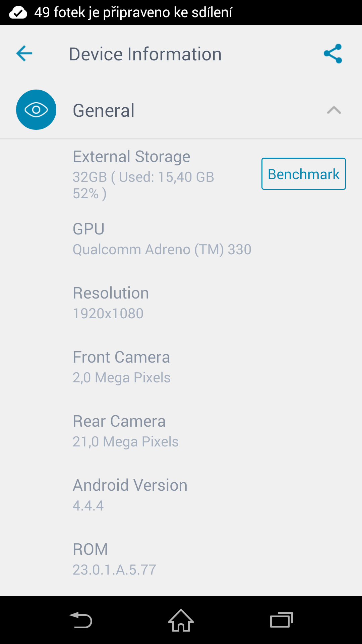Tap the 32GB used storage details

coord(143,185)
